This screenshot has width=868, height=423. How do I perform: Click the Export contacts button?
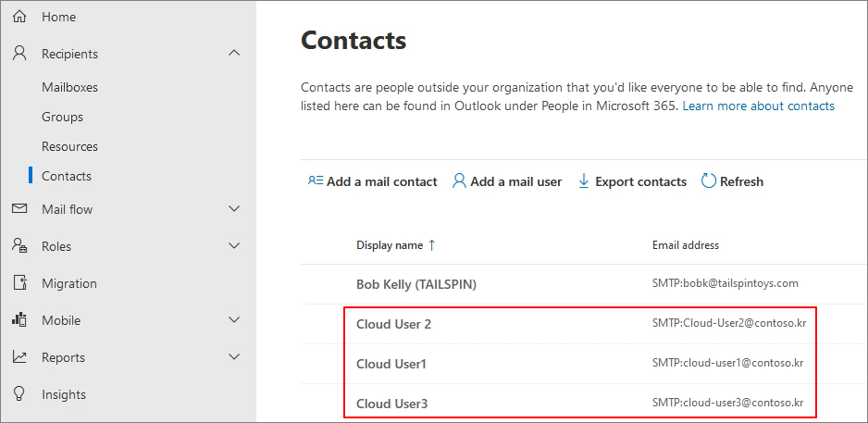[632, 181]
